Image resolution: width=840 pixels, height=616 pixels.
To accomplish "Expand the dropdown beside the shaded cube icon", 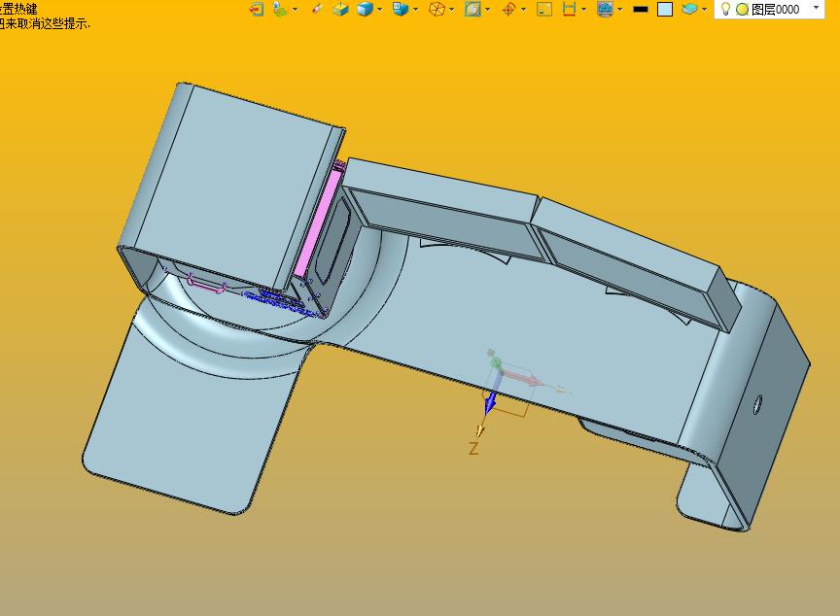I will [380, 10].
